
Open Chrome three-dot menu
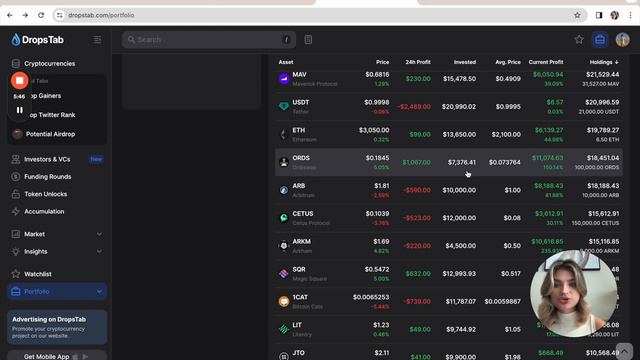tap(631, 15)
